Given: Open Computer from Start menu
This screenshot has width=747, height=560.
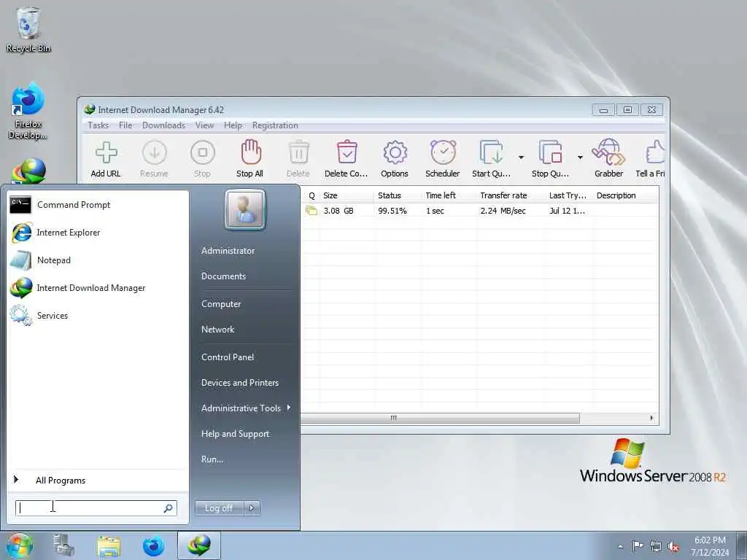Looking at the screenshot, I should (221, 304).
